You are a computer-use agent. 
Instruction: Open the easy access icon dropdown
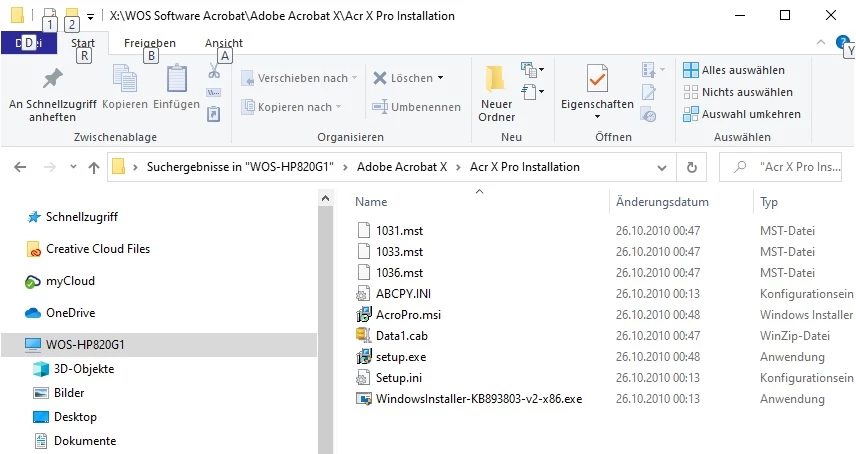532,91
